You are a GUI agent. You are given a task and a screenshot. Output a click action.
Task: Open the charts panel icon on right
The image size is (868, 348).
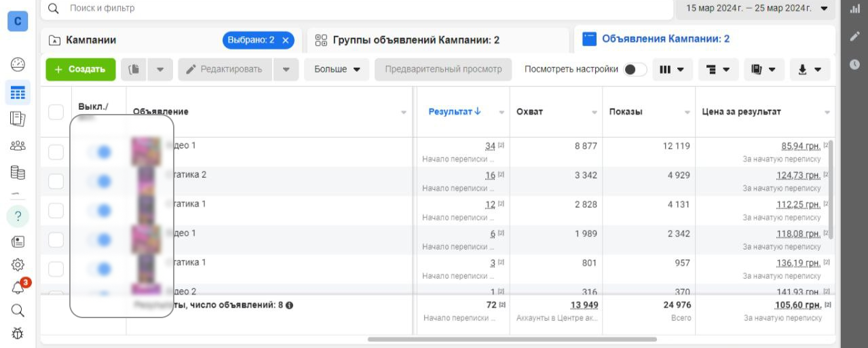pos(854,8)
